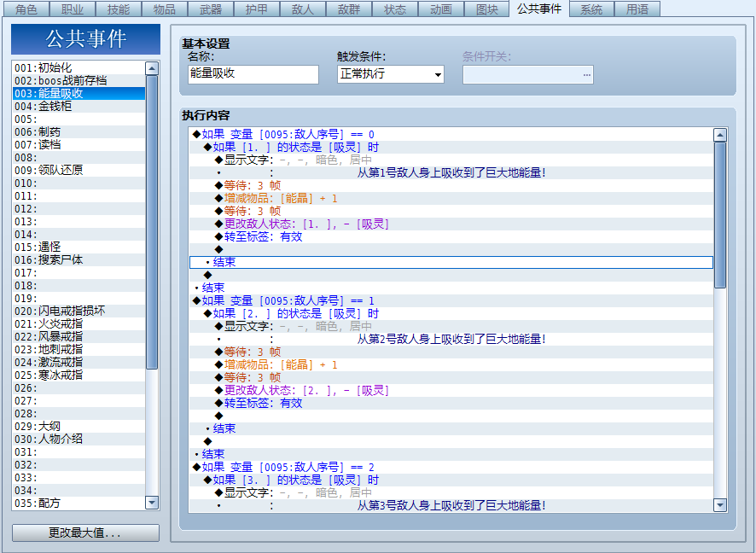Select event 007:读档
The image size is (756, 553).
point(79,144)
